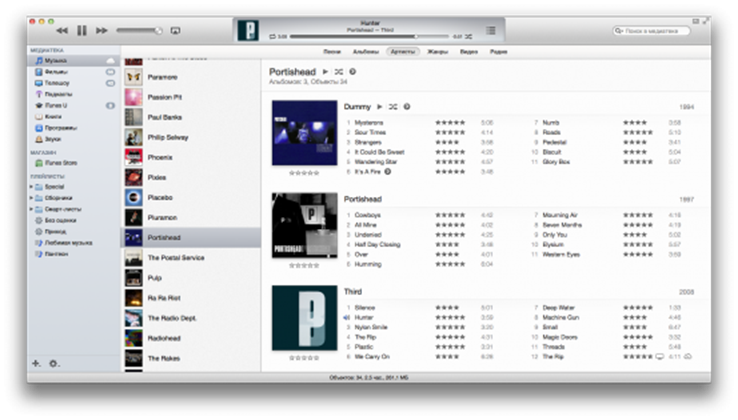Focus the library search field
This screenshot has width=738, height=420.
tap(651, 31)
